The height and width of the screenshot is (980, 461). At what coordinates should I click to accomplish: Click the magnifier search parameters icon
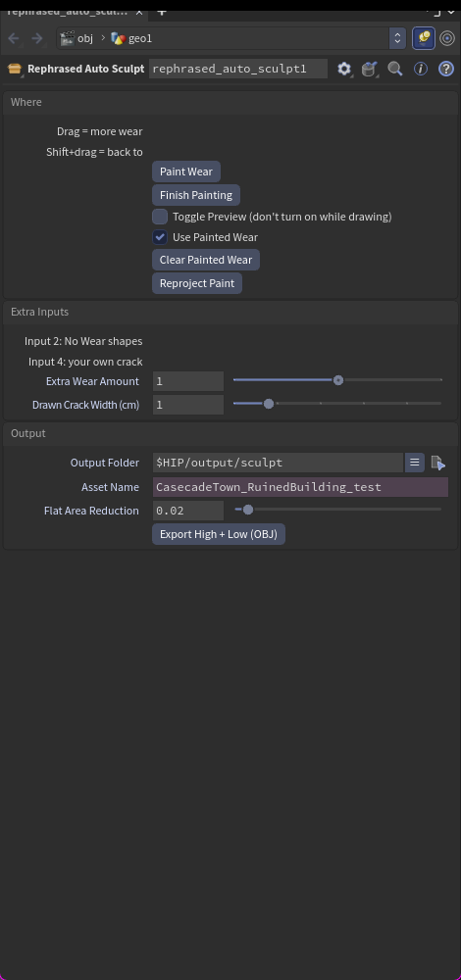tap(394, 69)
